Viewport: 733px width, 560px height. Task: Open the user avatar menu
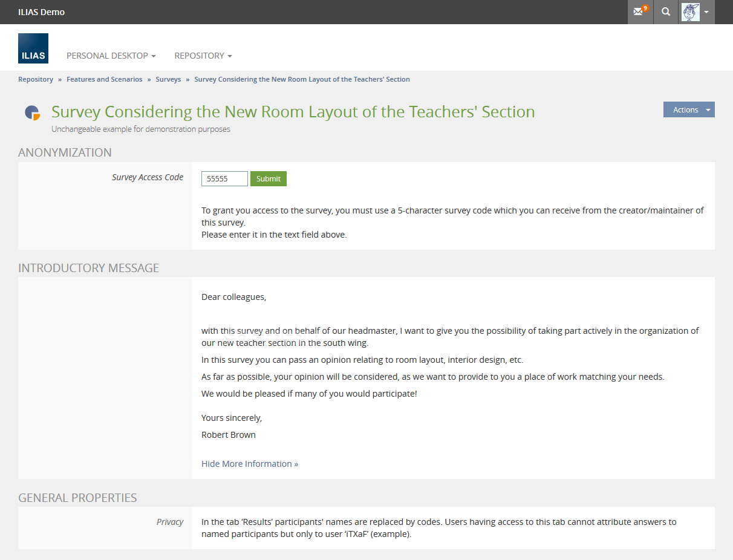[x=696, y=11]
